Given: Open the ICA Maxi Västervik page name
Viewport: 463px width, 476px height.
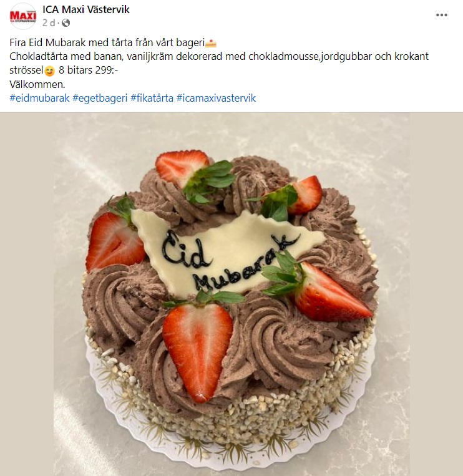Looking at the screenshot, I should (86, 9).
